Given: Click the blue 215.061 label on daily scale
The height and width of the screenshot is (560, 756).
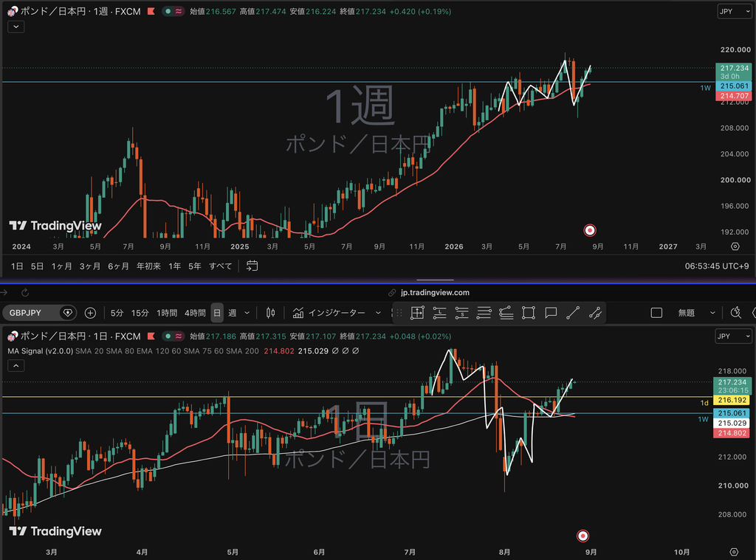Looking at the screenshot, I should click(x=732, y=413).
